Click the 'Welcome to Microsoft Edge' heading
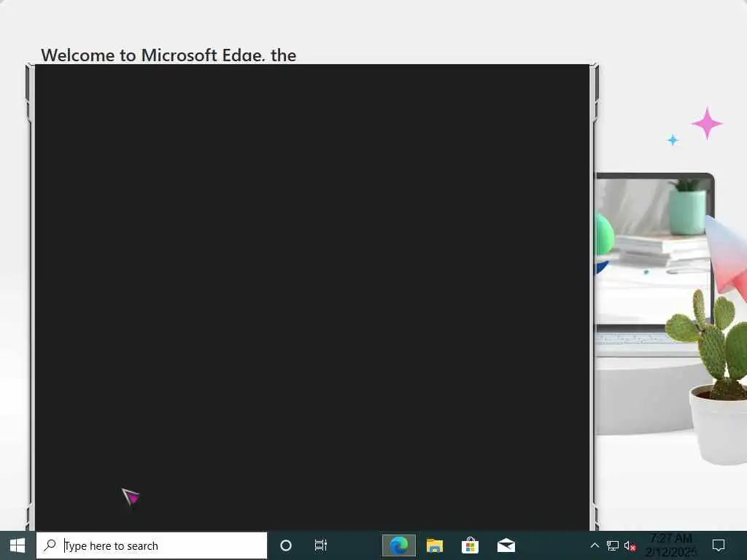This screenshot has height=560, width=747. click(x=169, y=55)
